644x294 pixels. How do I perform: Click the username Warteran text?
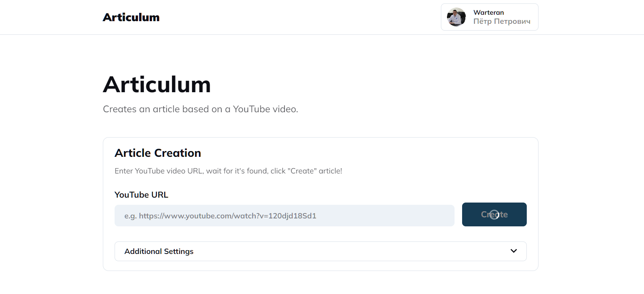(x=488, y=12)
